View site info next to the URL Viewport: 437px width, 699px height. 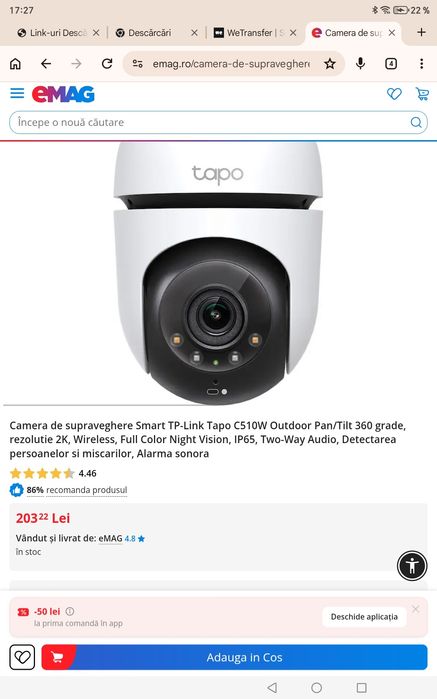tap(137, 64)
